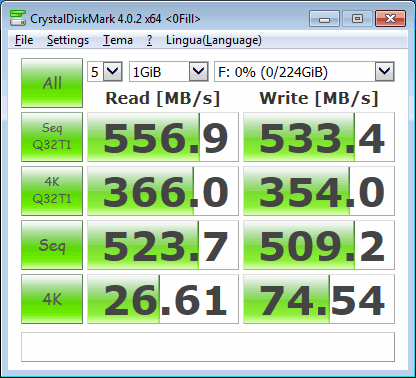Screen dimensions: 416x378
Task: Open the test count dropdown showing 5
Action: (105, 71)
